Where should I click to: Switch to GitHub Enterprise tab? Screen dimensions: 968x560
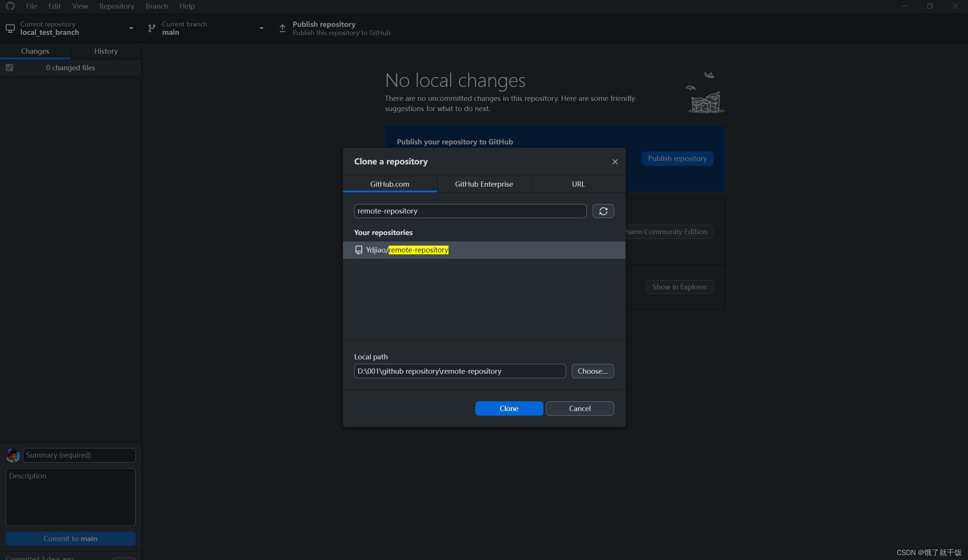pos(484,184)
